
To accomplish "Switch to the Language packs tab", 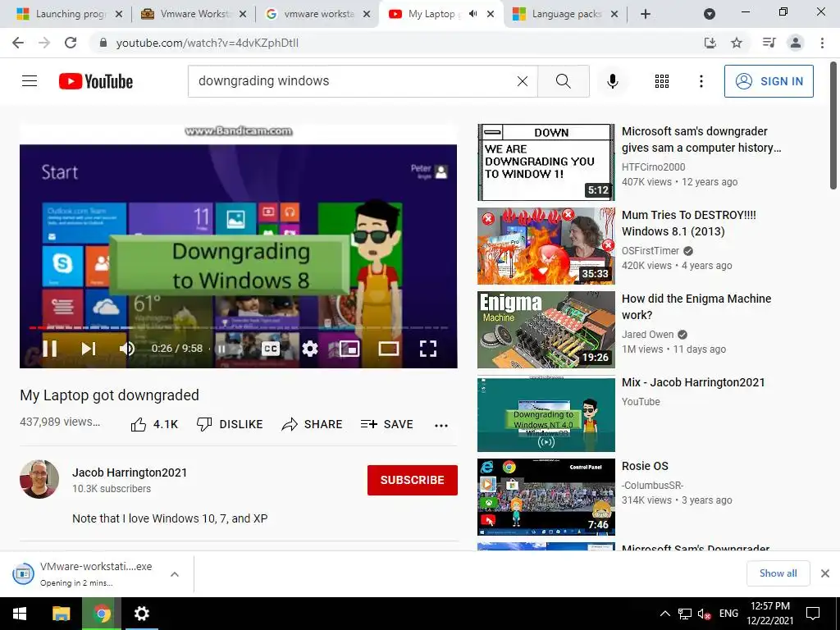I will point(564,14).
